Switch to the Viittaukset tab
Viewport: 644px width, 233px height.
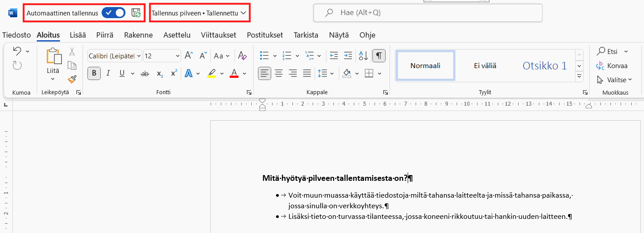click(218, 35)
